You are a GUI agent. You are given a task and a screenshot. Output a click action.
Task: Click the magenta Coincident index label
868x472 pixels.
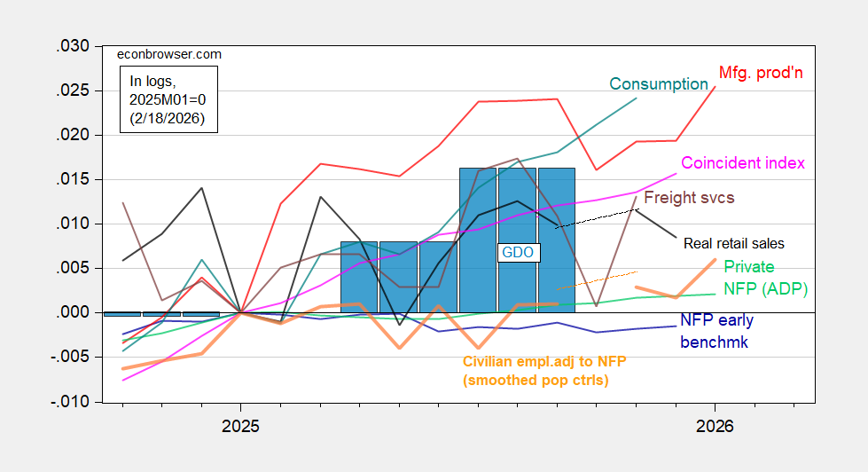coord(742,163)
